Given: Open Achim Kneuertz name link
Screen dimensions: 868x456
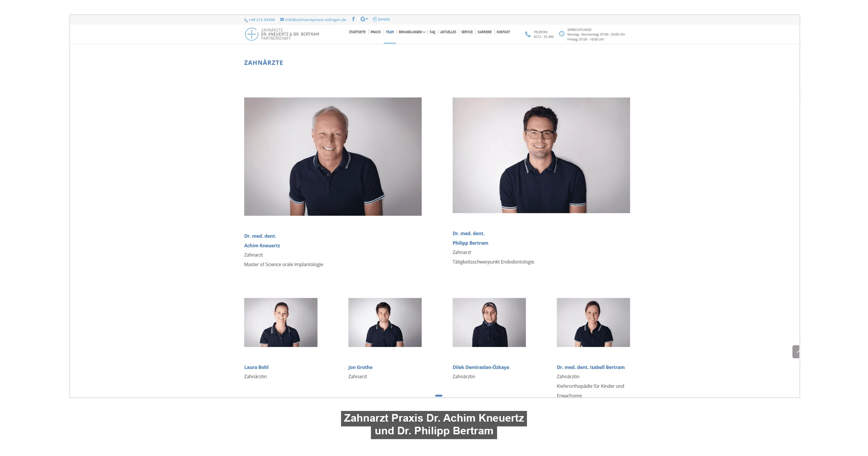Looking at the screenshot, I should (262, 246).
